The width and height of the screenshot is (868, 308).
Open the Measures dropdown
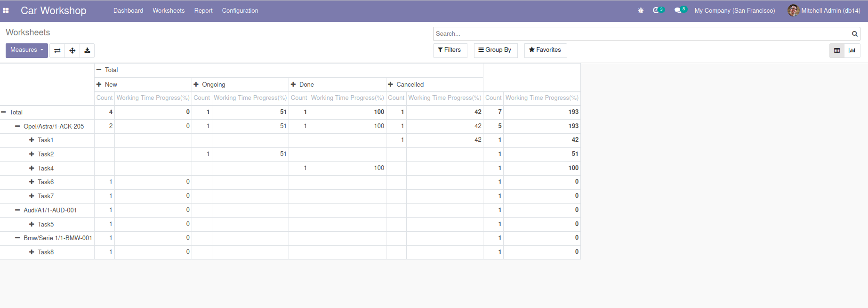(x=27, y=50)
